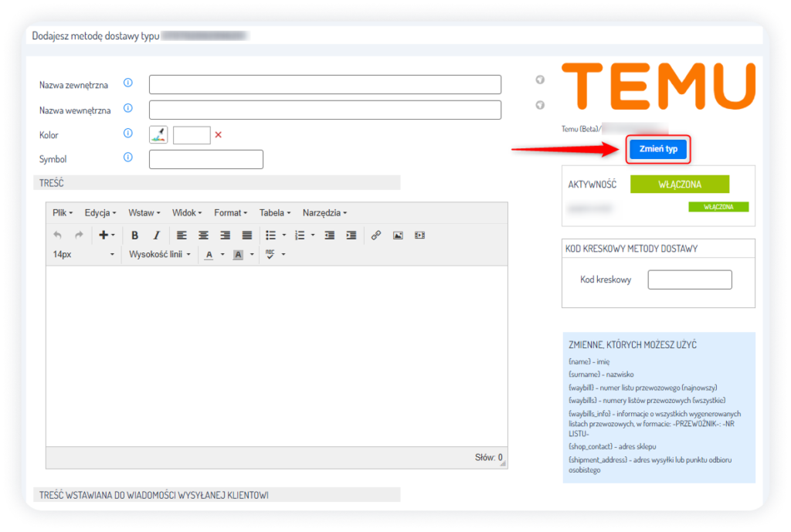791x532 pixels.
Task: Open the Kolor picker paint icon
Action: pyautogui.click(x=158, y=135)
